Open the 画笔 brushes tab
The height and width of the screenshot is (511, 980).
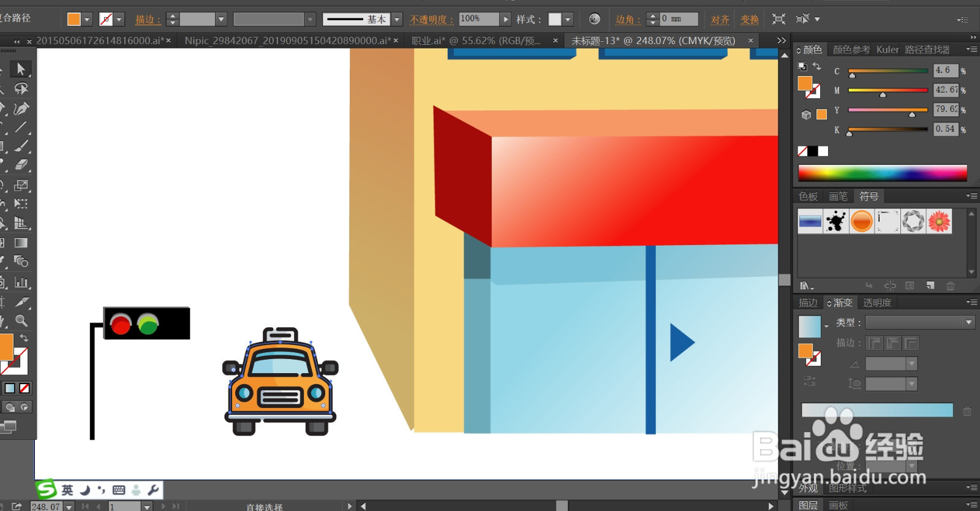pos(838,197)
